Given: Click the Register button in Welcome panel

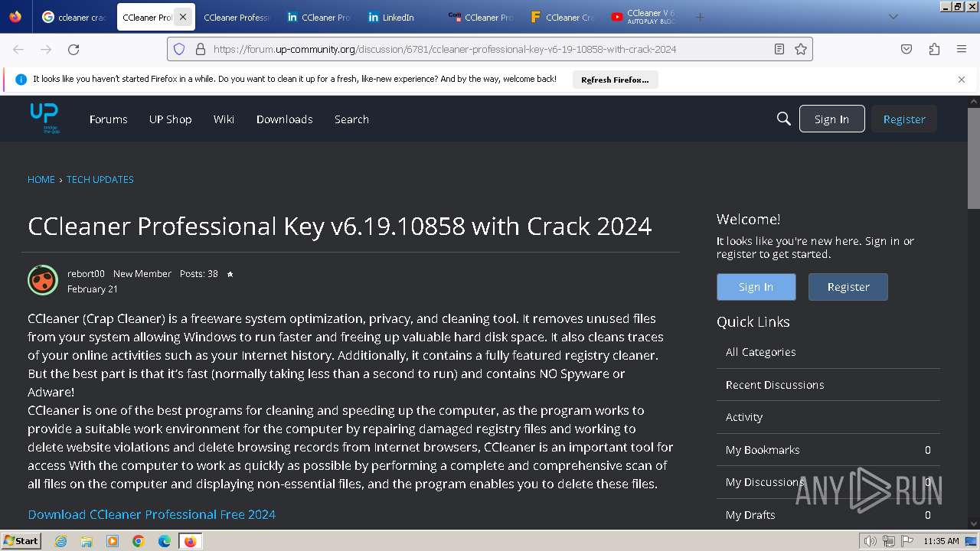Looking at the screenshot, I should tap(848, 287).
